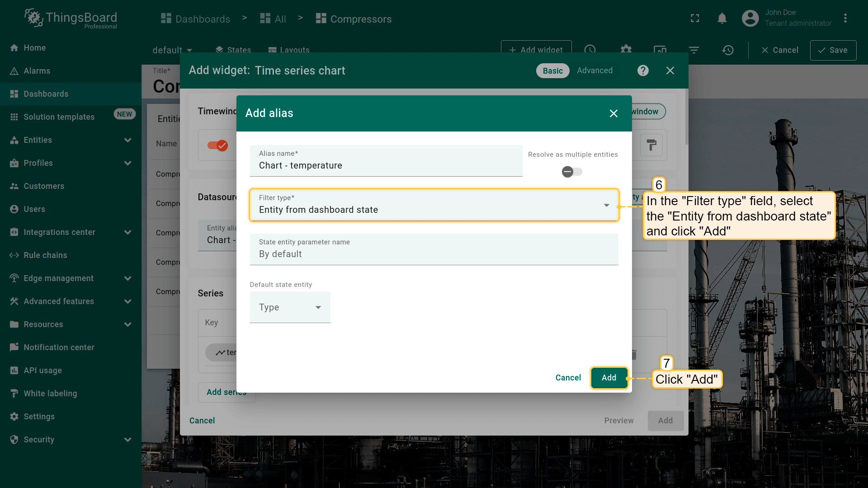
Task: Open Default state entity Type dropdown
Action: point(290,307)
